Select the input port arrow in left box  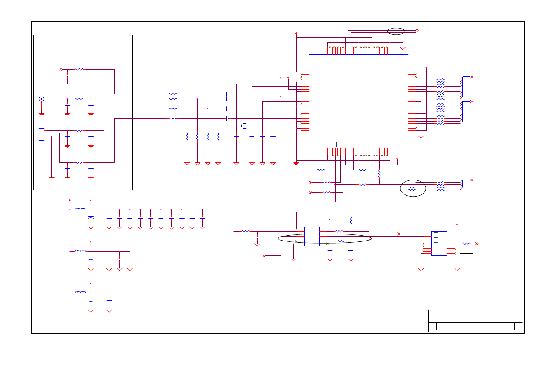(62, 69)
